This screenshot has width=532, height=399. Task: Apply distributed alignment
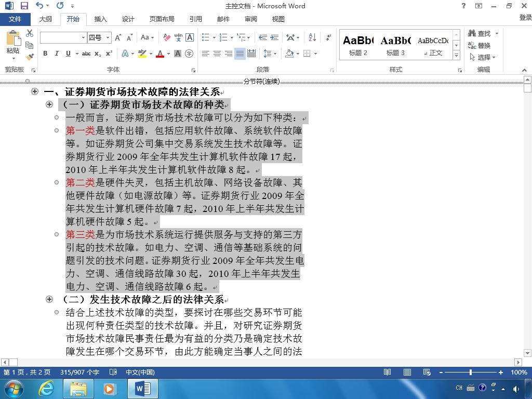pyautogui.click(x=251, y=54)
